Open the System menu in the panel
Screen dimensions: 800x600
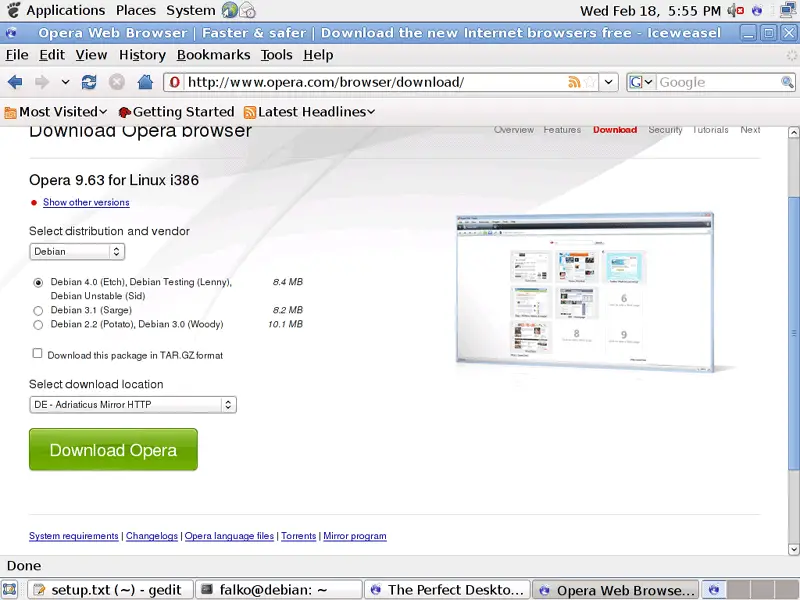click(190, 10)
